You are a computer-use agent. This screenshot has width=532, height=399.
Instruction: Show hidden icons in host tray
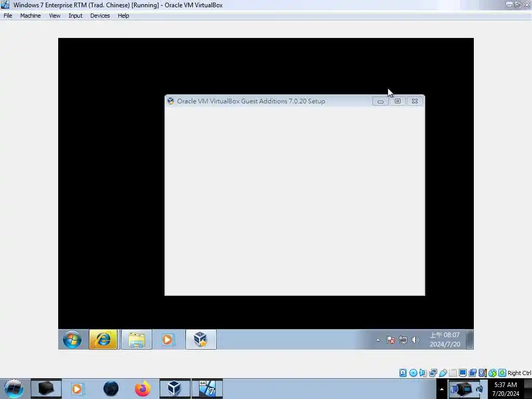click(442, 389)
